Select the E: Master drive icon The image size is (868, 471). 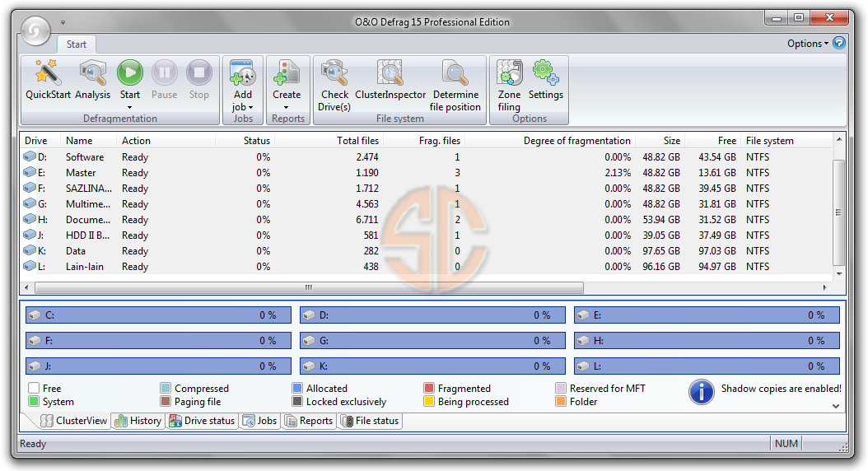click(30, 172)
